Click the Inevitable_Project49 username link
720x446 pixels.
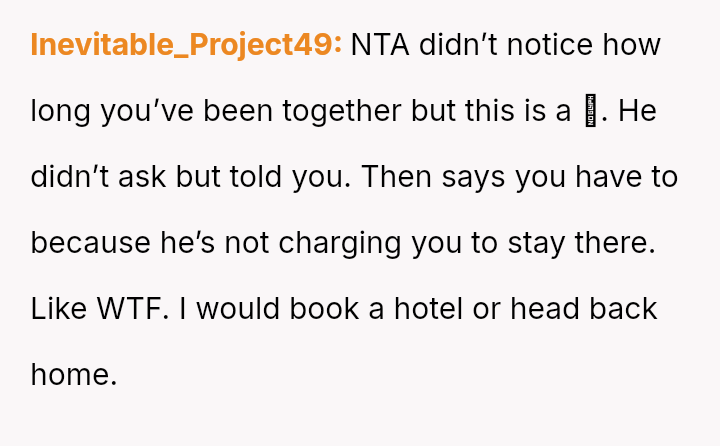point(186,45)
